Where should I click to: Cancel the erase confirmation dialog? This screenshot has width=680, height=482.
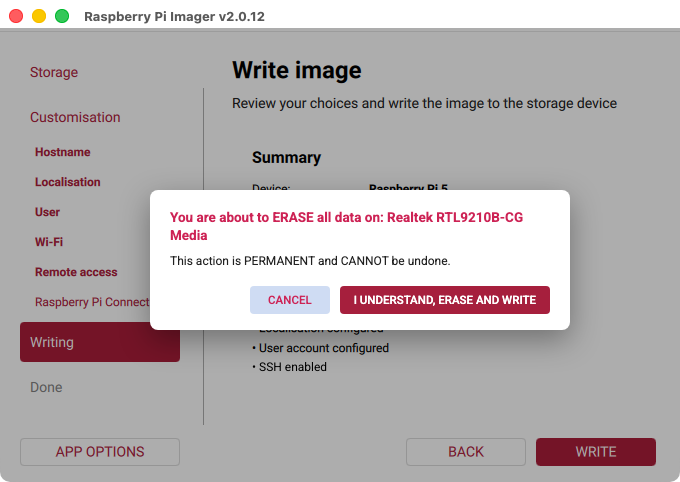coord(290,300)
